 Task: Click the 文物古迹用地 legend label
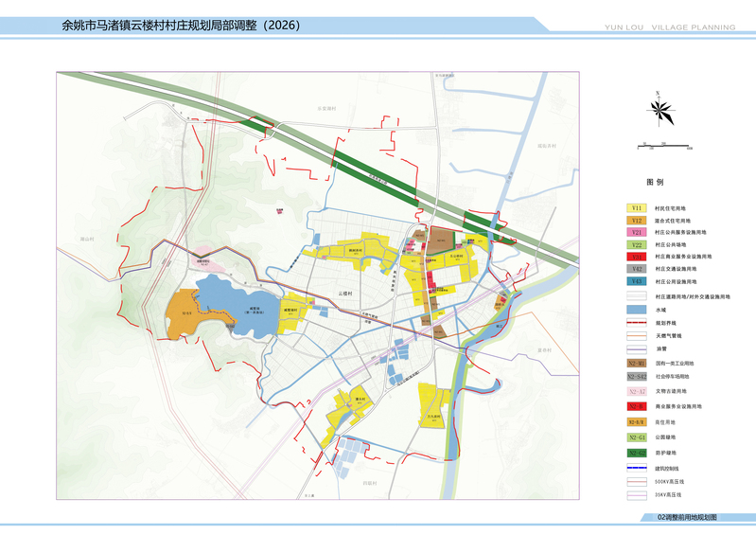pyautogui.click(x=671, y=391)
